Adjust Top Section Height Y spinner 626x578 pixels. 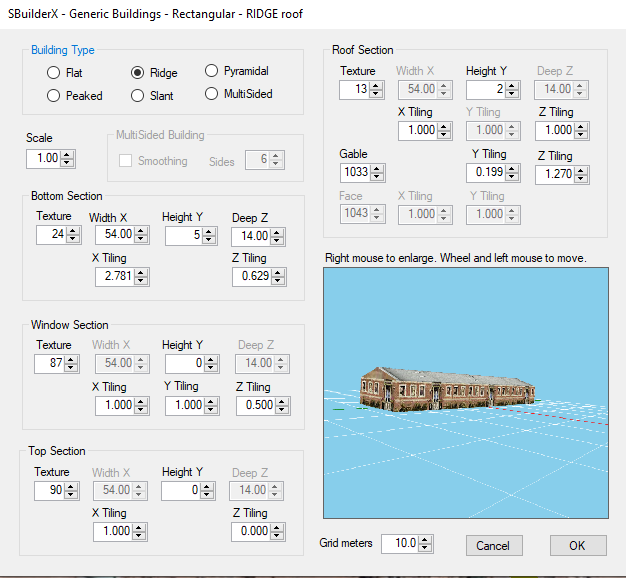207,491
